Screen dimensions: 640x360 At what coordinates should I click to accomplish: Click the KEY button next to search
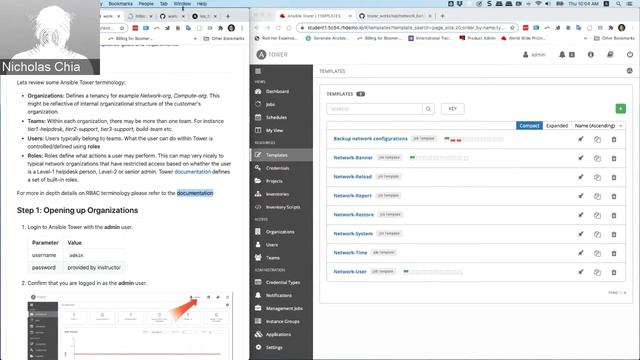pyautogui.click(x=452, y=109)
